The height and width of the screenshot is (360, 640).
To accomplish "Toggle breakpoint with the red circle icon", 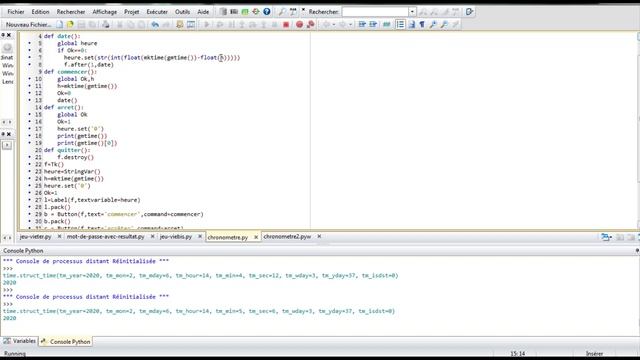I will tap(299, 24).
